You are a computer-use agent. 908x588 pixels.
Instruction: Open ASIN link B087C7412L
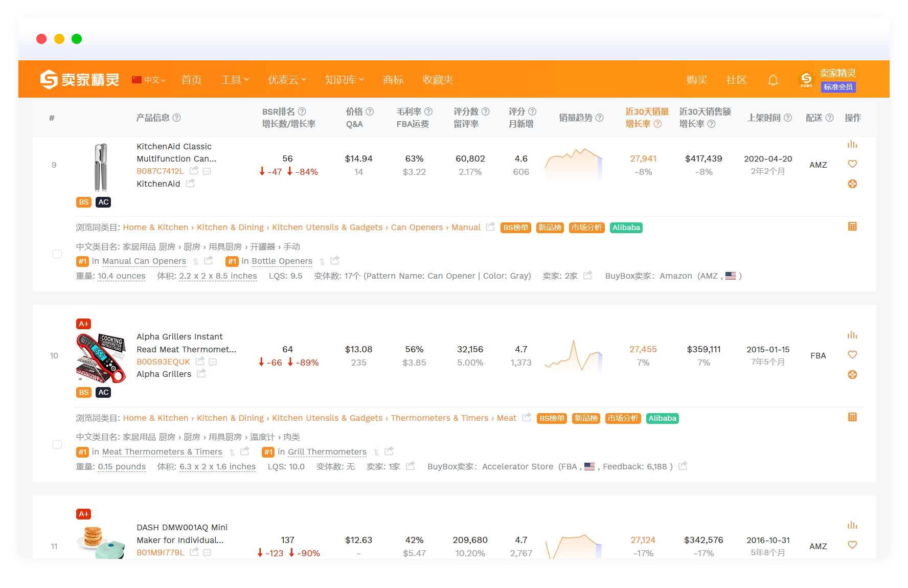(x=160, y=171)
